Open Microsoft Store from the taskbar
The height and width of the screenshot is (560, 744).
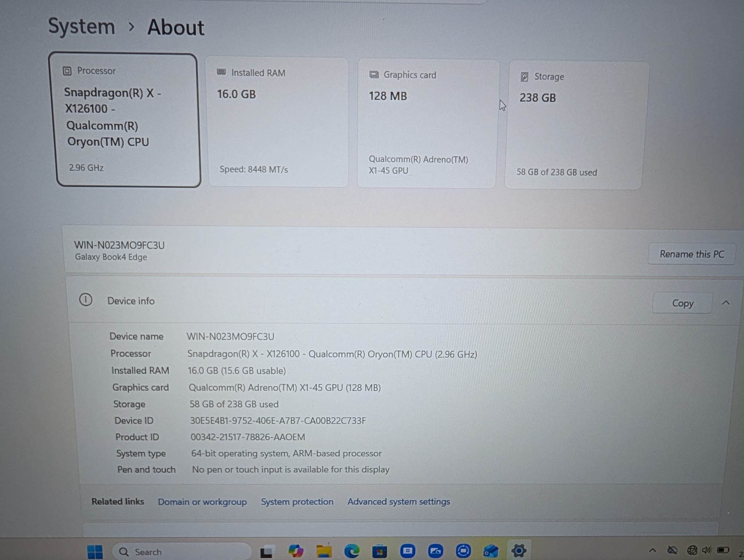(379, 551)
